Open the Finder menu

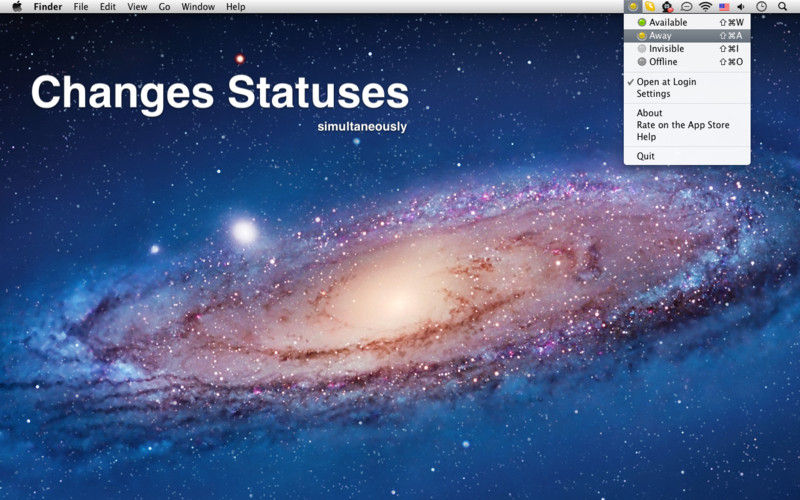[x=48, y=7]
